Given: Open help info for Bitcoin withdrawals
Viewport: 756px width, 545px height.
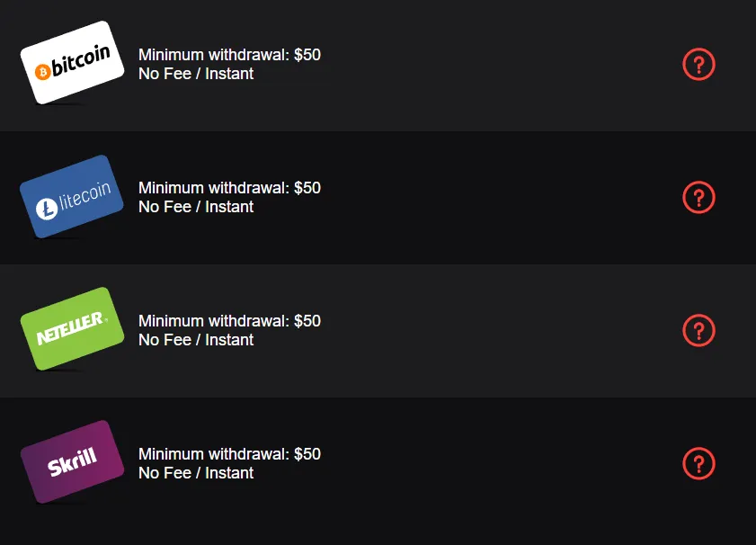Looking at the screenshot, I should 698,64.
